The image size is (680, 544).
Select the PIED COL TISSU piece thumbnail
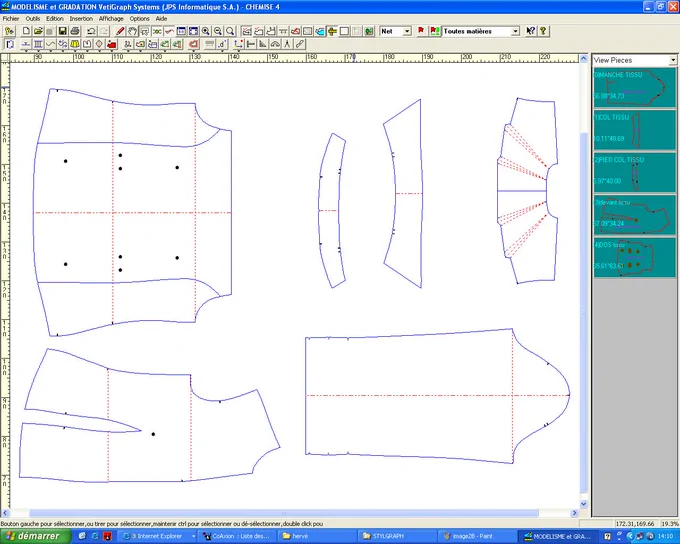(x=634, y=172)
